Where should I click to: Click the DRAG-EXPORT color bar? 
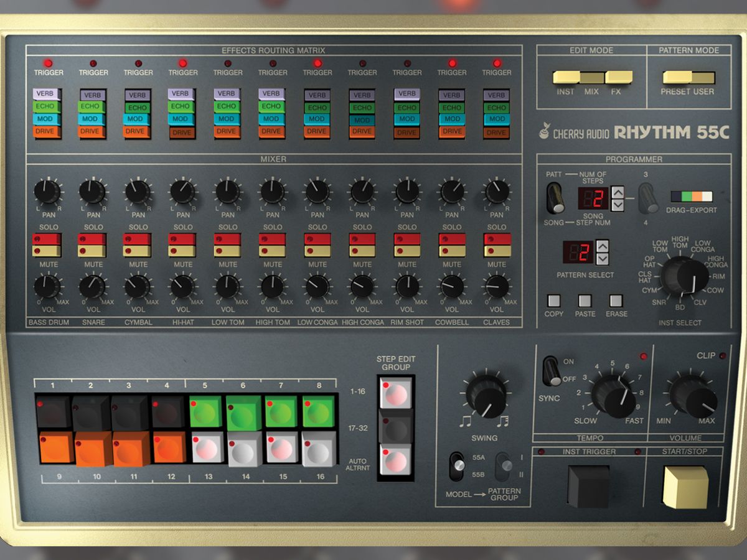691,197
